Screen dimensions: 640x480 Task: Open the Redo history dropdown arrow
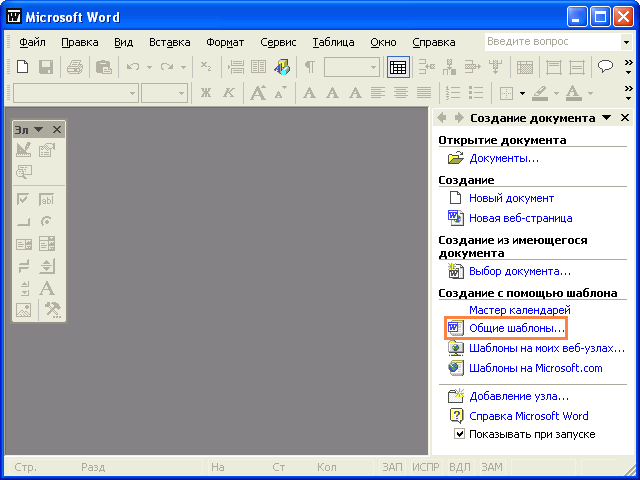point(183,67)
